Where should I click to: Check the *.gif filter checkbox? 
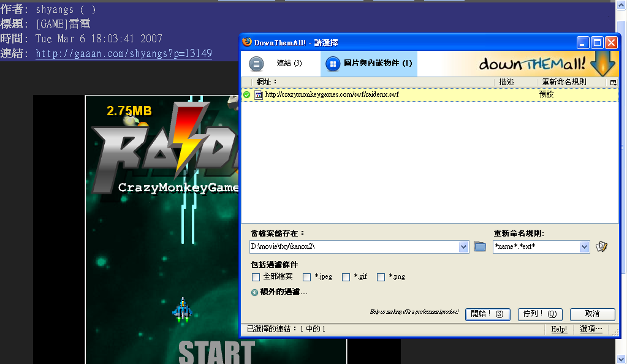(346, 277)
